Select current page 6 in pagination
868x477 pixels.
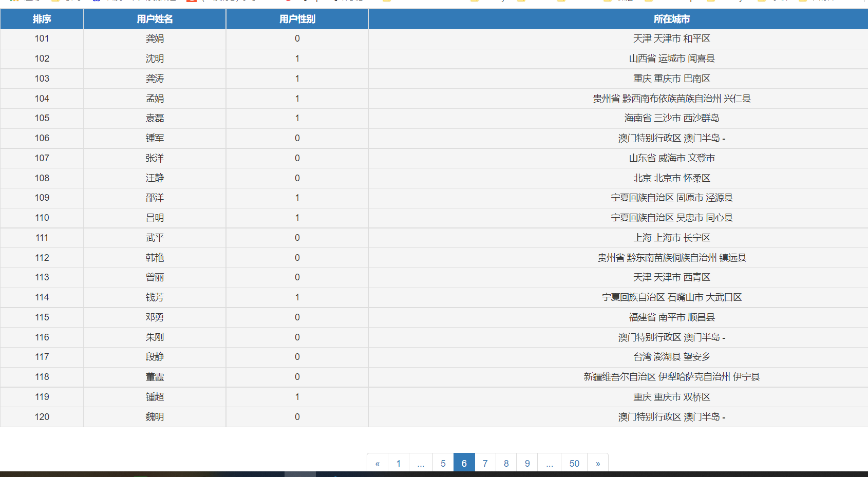click(x=464, y=463)
